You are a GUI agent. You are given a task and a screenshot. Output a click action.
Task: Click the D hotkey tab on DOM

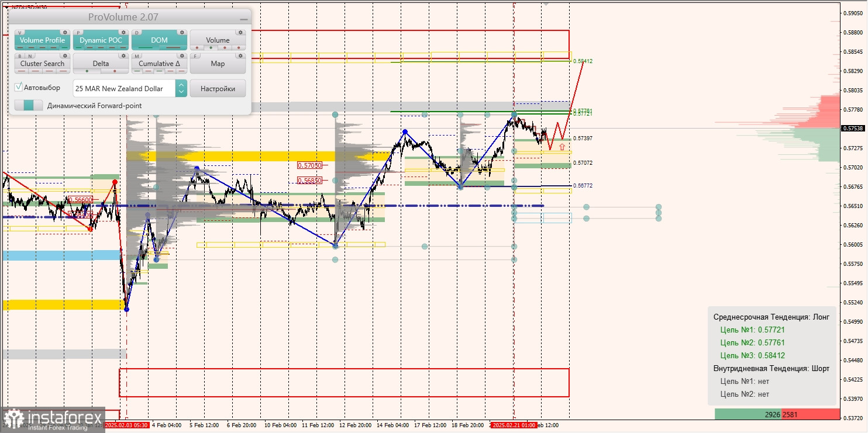pos(138,33)
